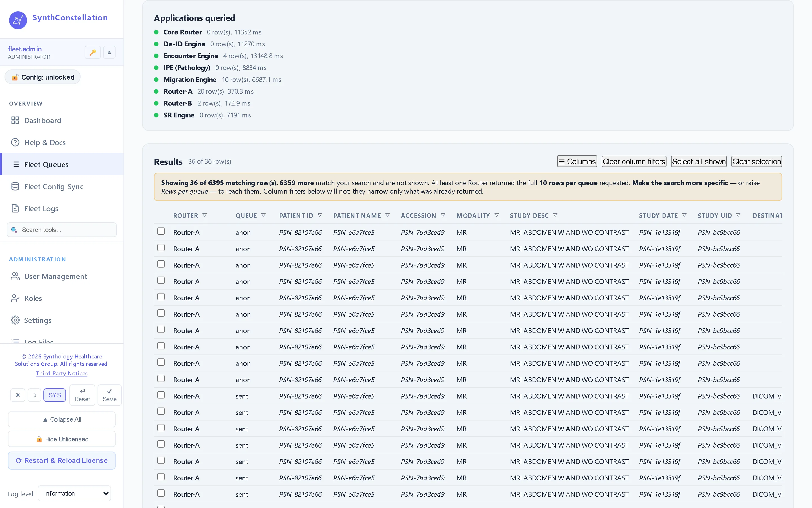The width and height of the screenshot is (812, 508).
Task: Click the Collapse All button
Action: click(62, 419)
